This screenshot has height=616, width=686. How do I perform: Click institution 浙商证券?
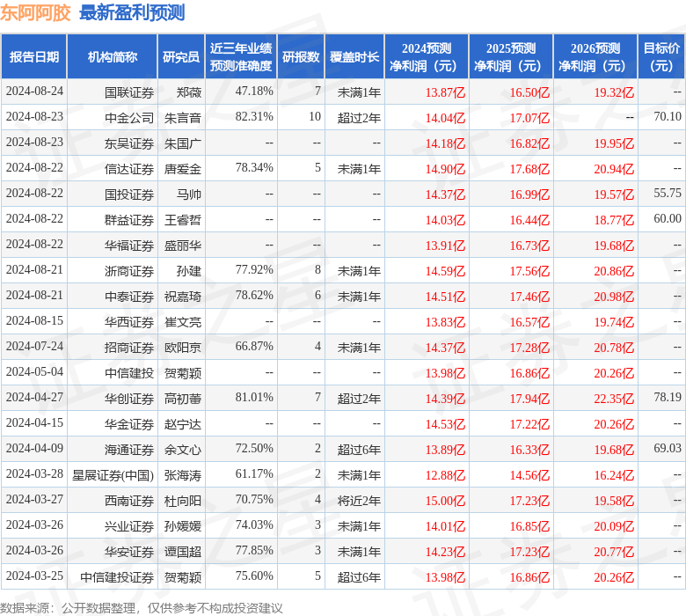tap(129, 271)
